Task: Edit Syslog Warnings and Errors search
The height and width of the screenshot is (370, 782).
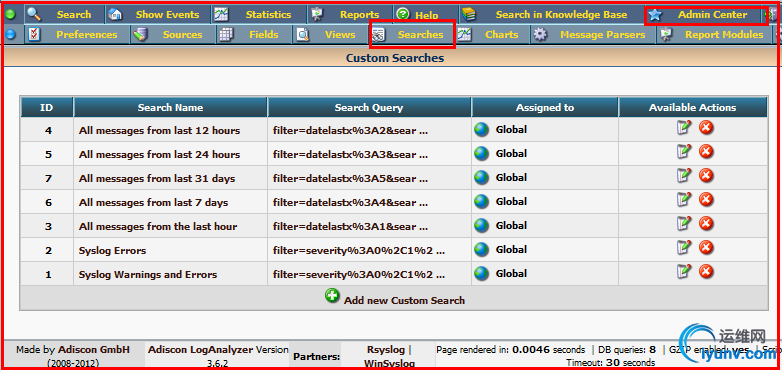Action: [x=684, y=272]
